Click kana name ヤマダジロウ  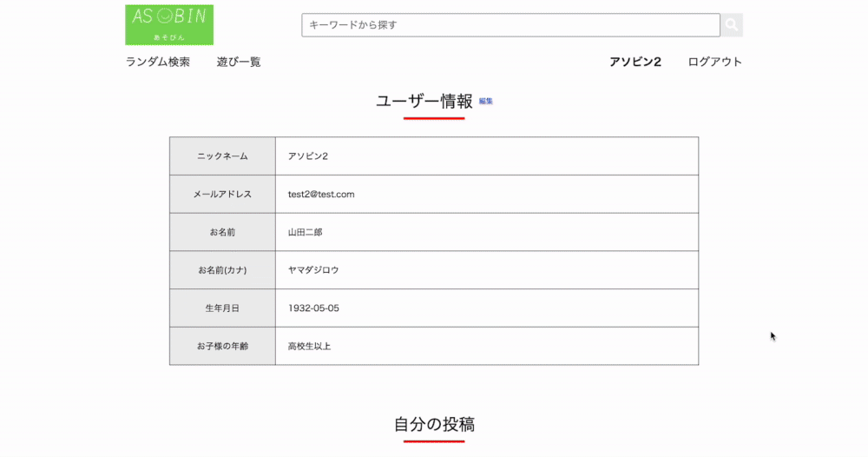point(313,270)
